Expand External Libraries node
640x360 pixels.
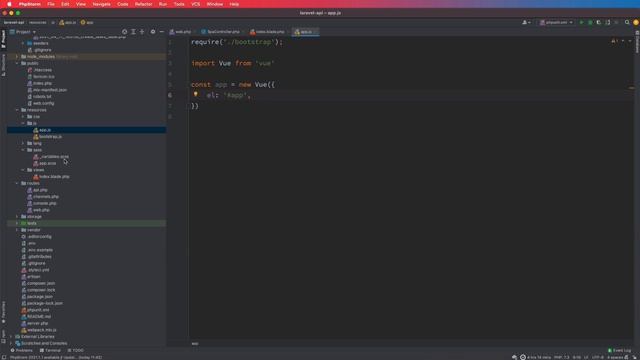(x=11, y=337)
